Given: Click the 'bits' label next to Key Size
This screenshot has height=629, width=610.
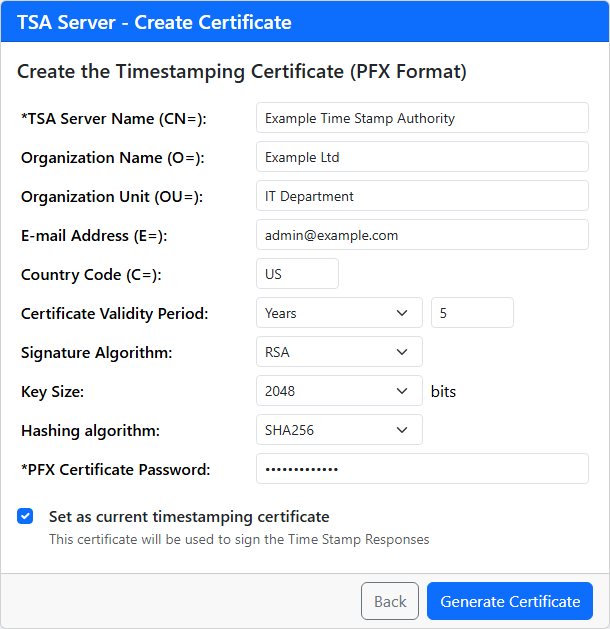Looking at the screenshot, I should click(443, 392).
